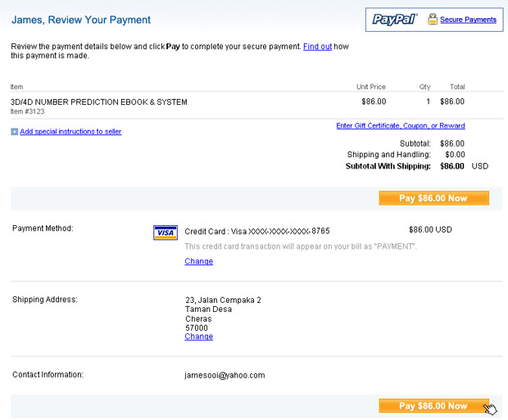508x420 pixels.
Task: Click the email jamesooi@yahoo.com
Action: (x=225, y=376)
